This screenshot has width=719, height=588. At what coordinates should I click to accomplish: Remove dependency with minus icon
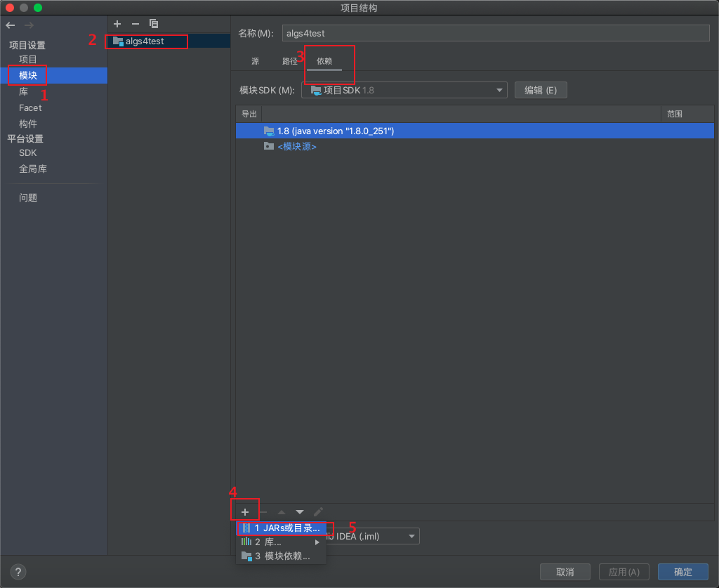[x=263, y=512]
